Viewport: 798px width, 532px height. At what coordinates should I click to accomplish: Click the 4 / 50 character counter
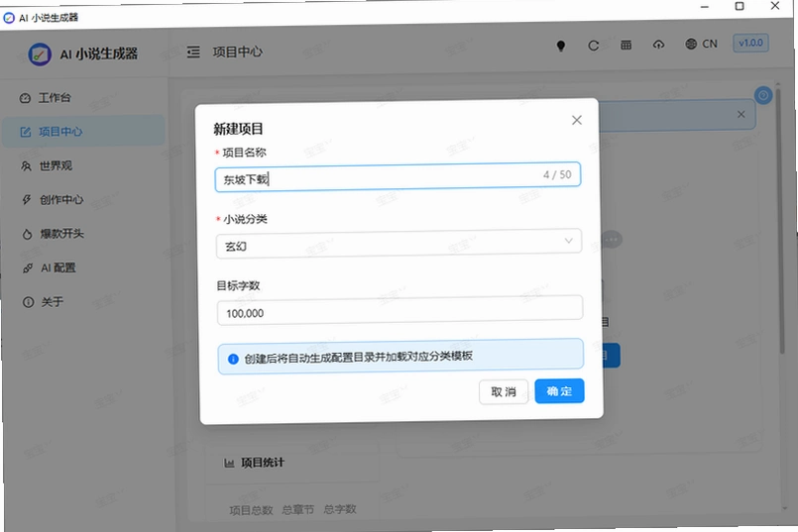(557, 174)
